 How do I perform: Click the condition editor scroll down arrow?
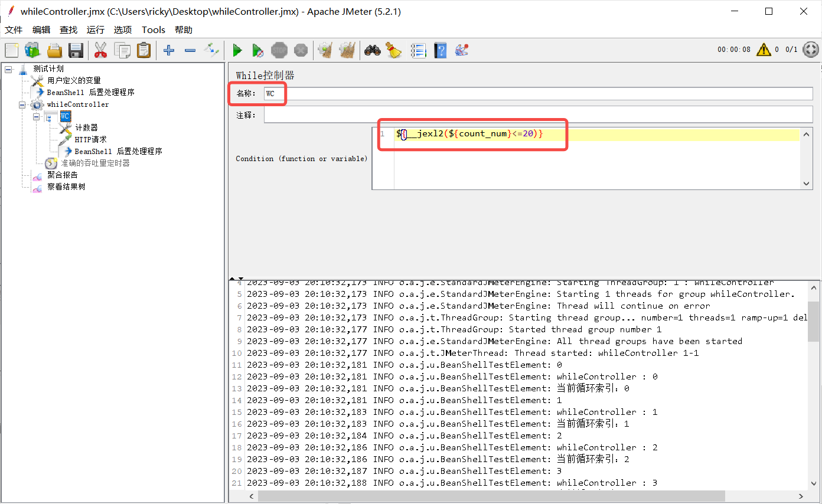tap(807, 184)
